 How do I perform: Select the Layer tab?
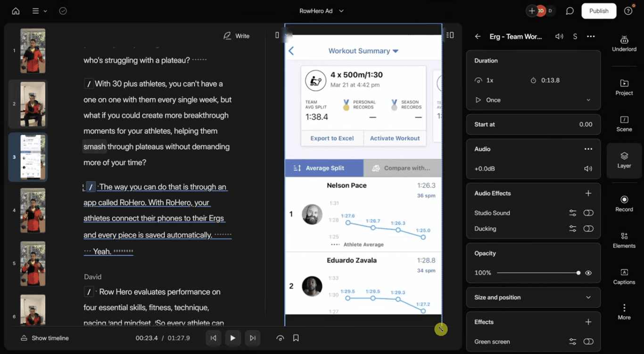624,160
